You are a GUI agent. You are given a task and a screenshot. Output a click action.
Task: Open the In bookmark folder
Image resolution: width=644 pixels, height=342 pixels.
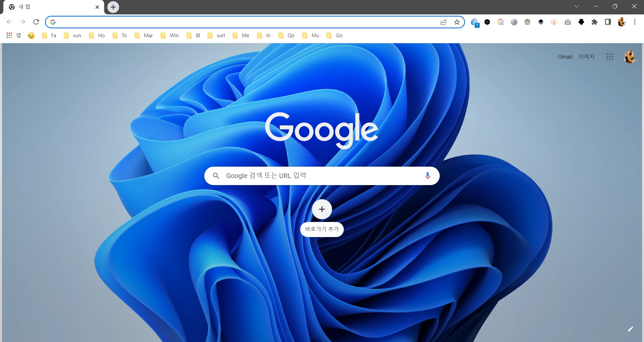[264, 36]
